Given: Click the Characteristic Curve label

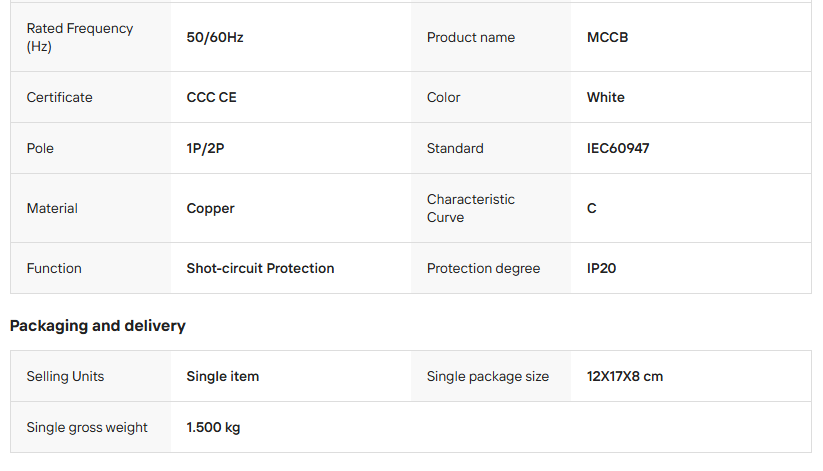Looking at the screenshot, I should 471,208.
